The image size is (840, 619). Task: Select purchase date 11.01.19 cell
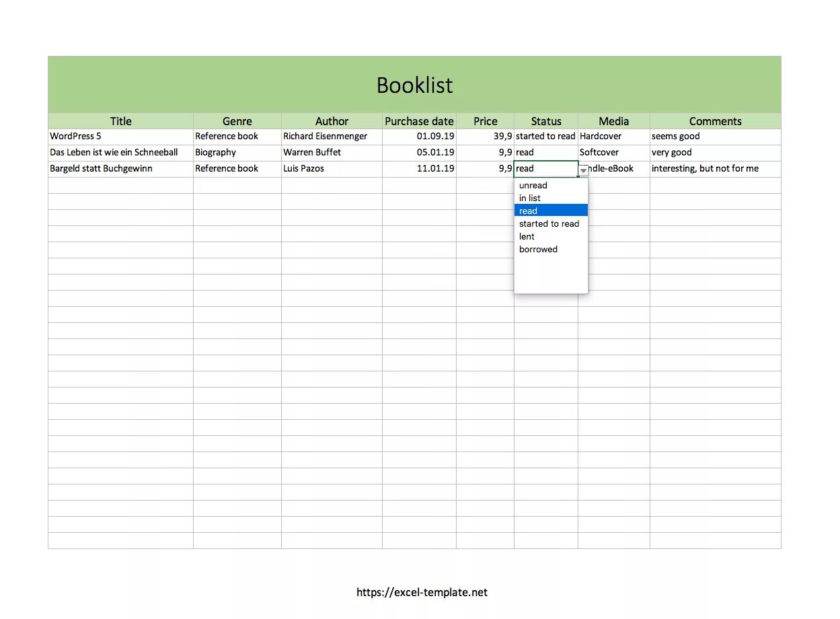click(x=420, y=169)
